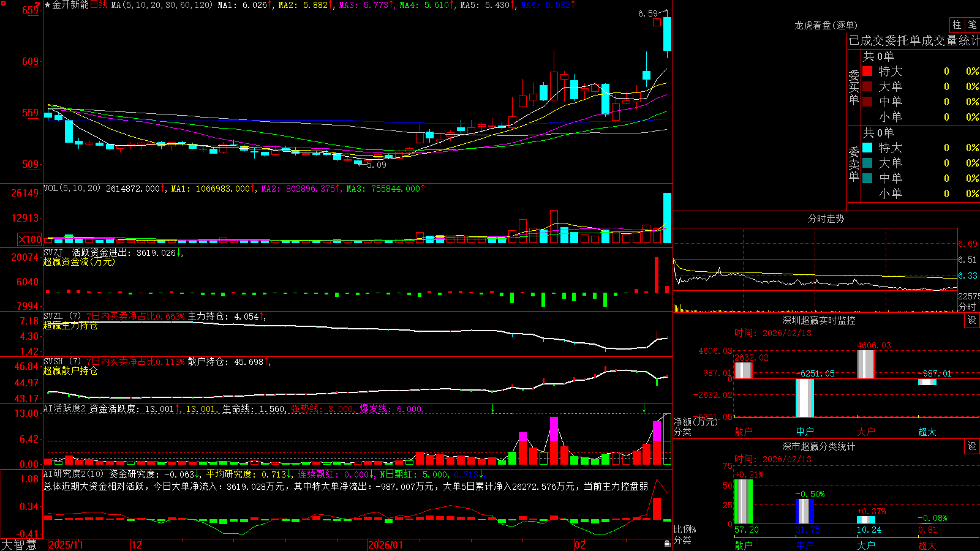Viewport: 980px width, 551px height.
Task: Click the tall cyan last volume bar
Action: [x=667, y=218]
